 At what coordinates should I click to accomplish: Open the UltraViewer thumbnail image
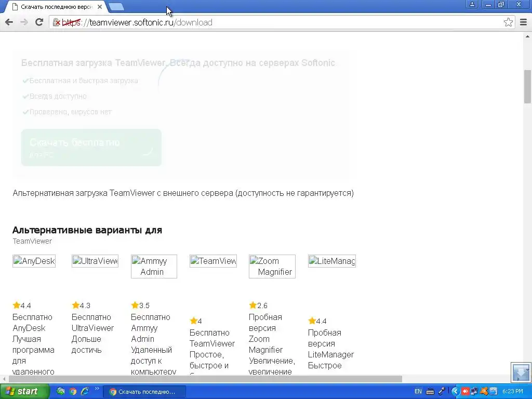coord(95,261)
